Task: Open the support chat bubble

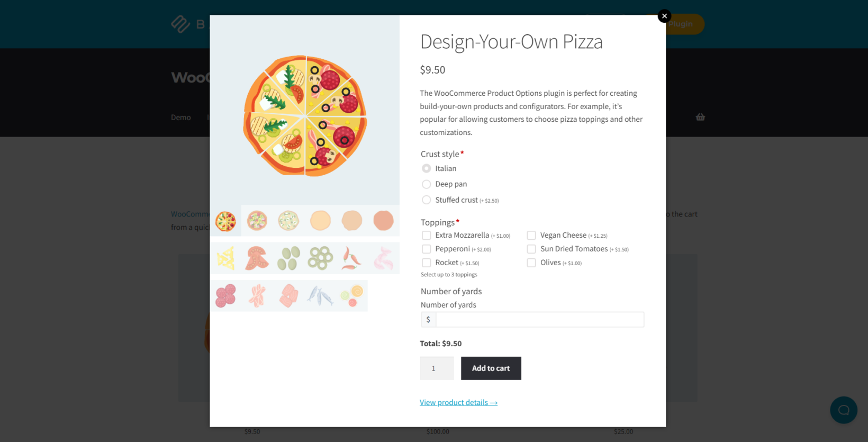Action: coord(843,410)
